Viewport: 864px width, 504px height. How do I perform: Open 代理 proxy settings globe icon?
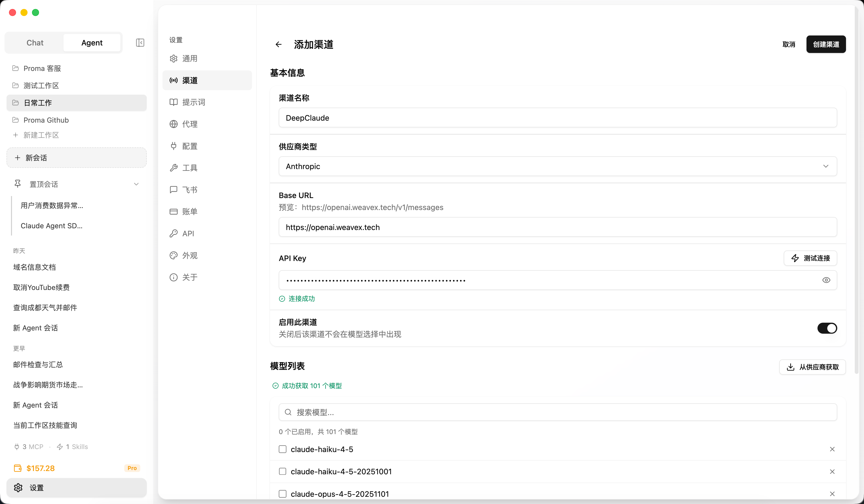pos(174,124)
